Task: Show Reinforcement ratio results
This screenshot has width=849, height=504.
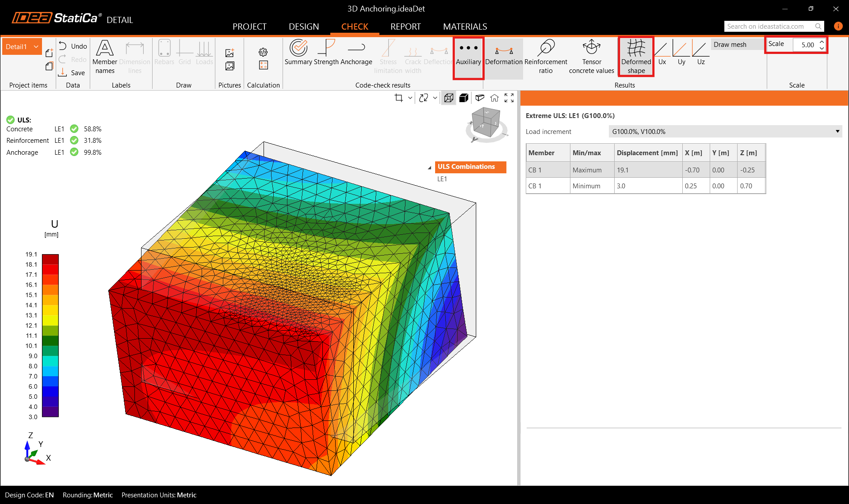Action: [x=546, y=57]
